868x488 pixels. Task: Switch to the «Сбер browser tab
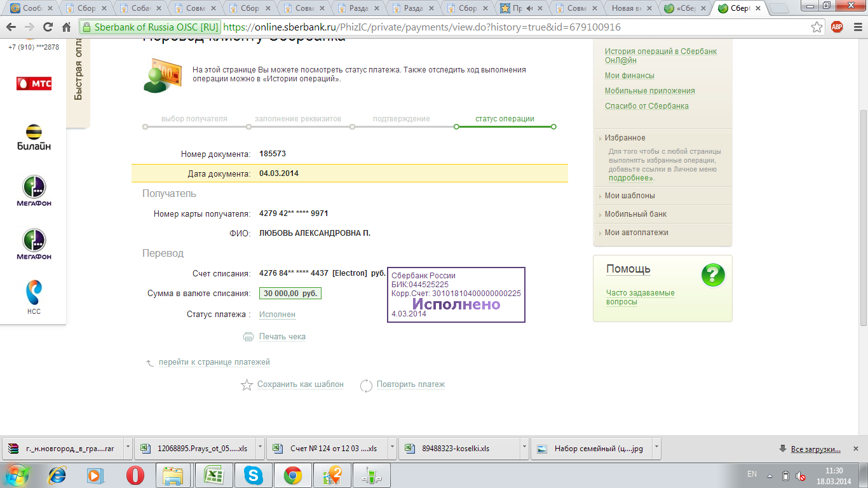(685, 8)
